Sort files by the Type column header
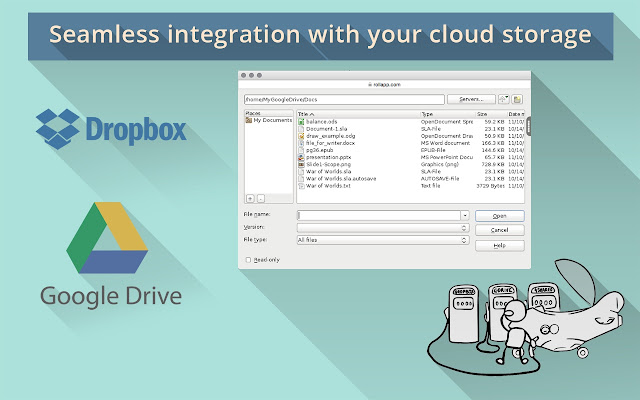 click(x=448, y=114)
